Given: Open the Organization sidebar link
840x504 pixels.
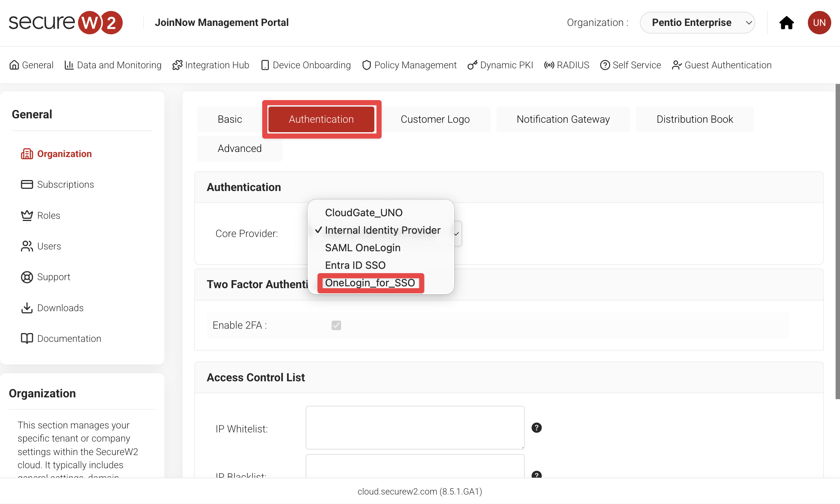Looking at the screenshot, I should [x=64, y=154].
